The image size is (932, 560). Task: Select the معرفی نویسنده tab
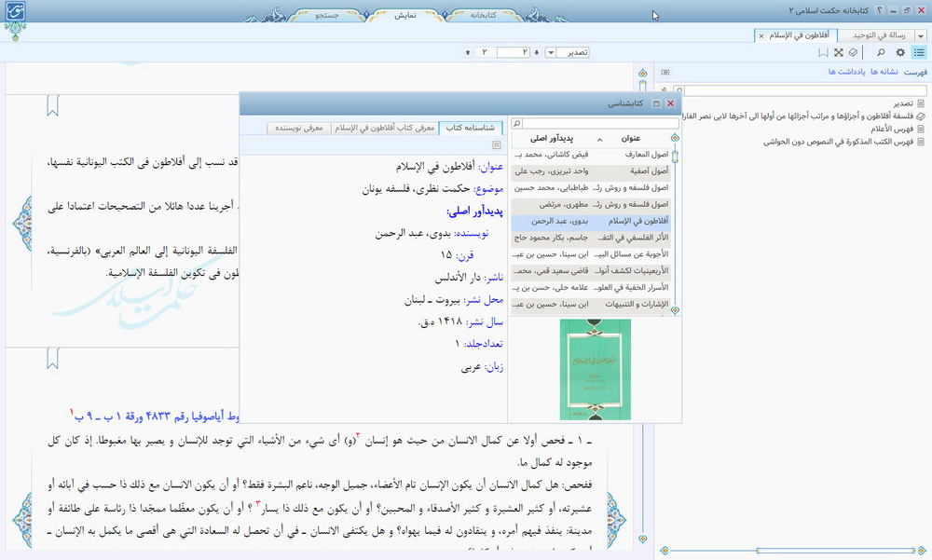point(299,128)
